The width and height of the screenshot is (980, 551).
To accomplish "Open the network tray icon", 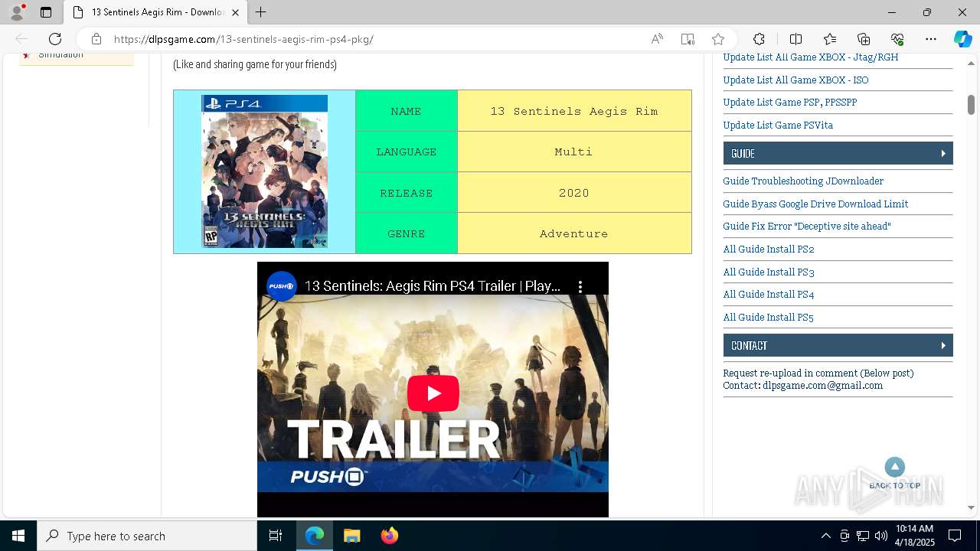I will (x=863, y=536).
